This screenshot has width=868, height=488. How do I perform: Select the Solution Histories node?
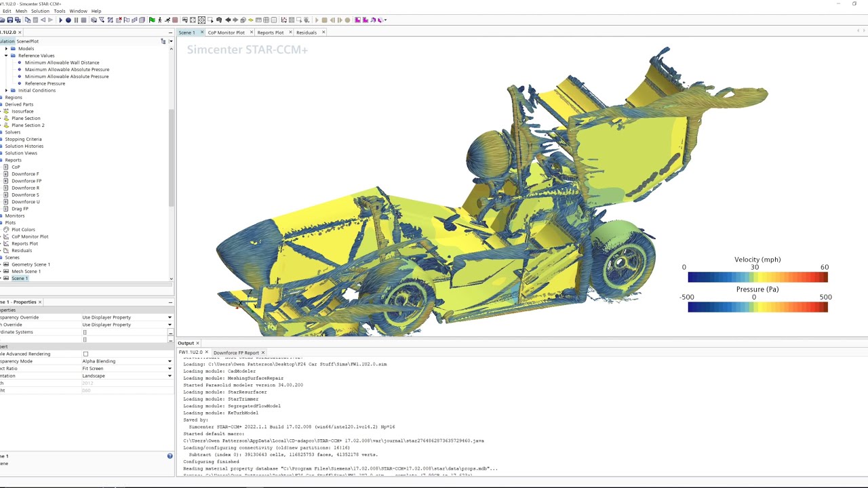click(x=24, y=146)
